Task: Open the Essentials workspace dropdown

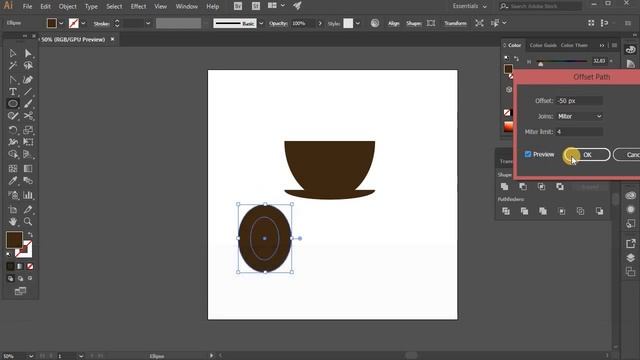Action: [x=469, y=6]
